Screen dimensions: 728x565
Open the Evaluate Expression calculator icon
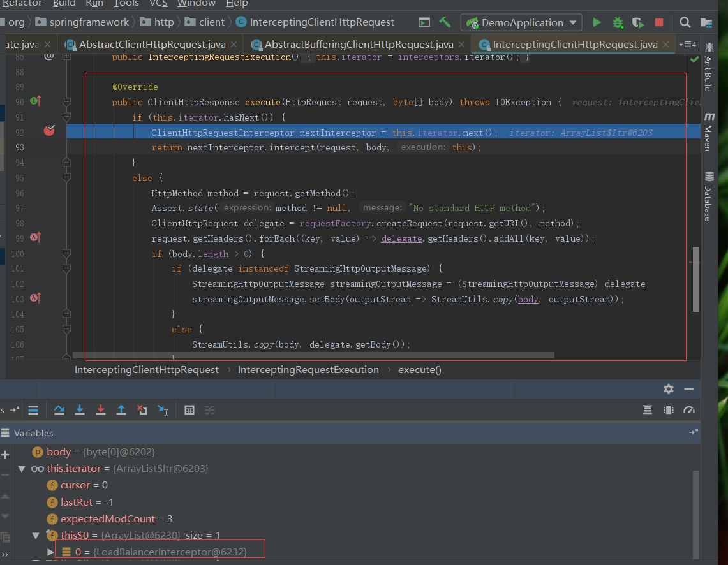click(189, 410)
